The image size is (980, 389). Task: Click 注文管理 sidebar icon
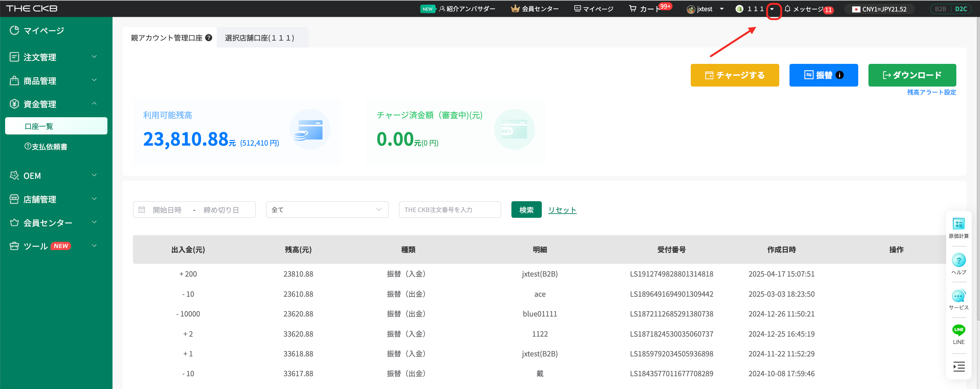pos(14,57)
